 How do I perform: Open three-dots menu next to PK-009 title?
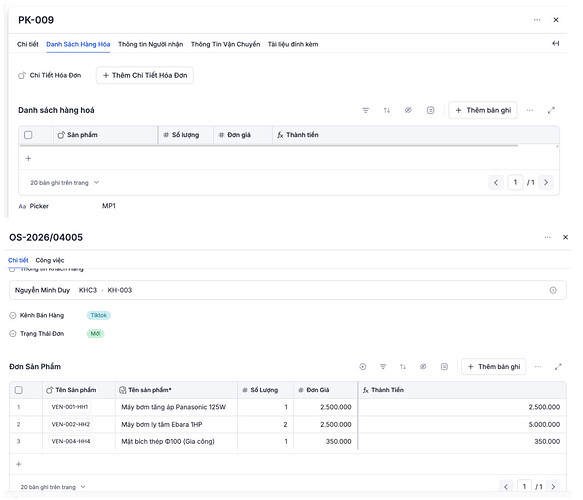tap(537, 20)
